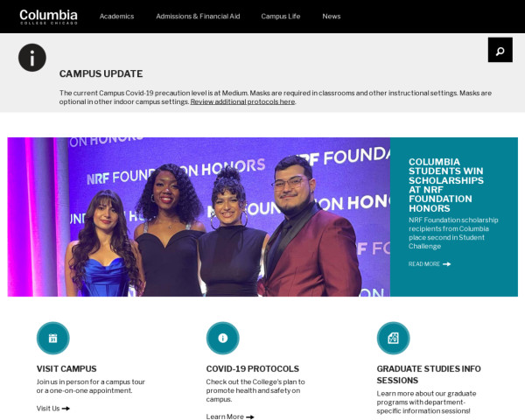Follow the Review additional protocols here link
This screenshot has height=420, width=525.
[x=242, y=101]
